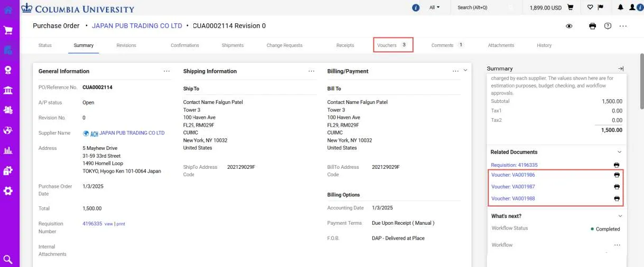Screen dimensions: 644x267
Task: Open Billing/Payment ellipsis menu
Action: [x=456, y=71]
